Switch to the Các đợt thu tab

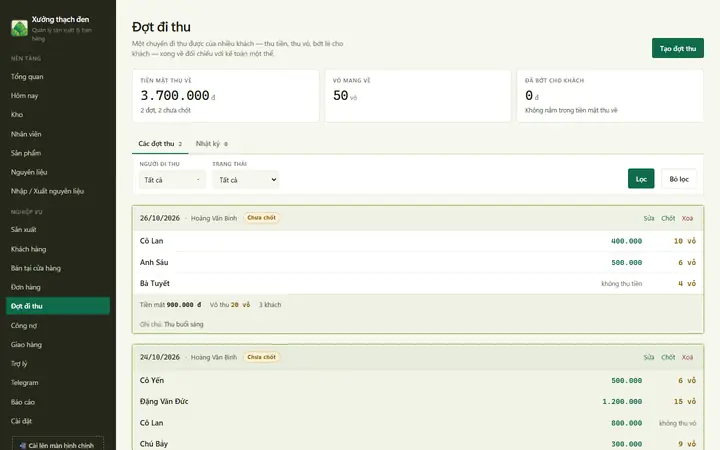160,144
